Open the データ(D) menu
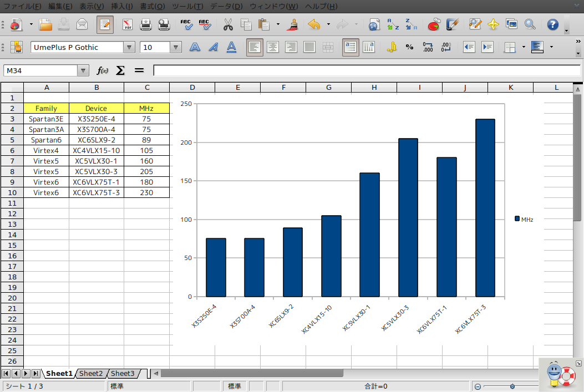The height and width of the screenshot is (392, 584). (226, 6)
